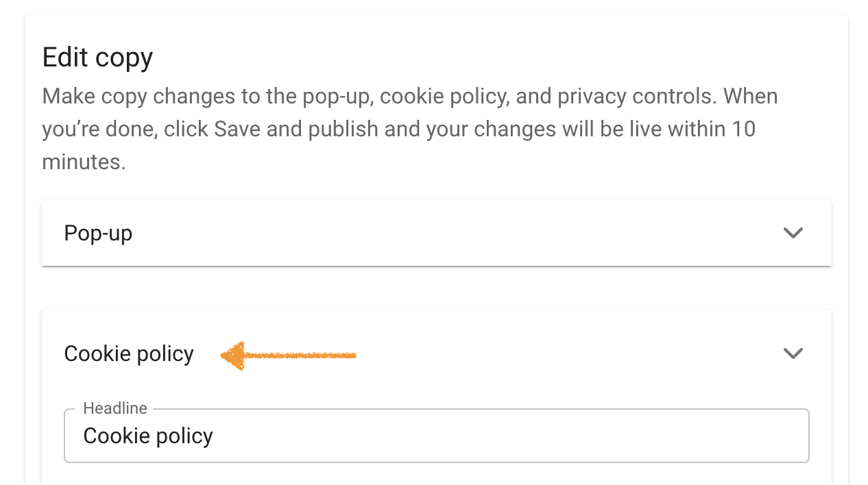Click the gap between Pop-up and Cookie panels
Viewport: 868px width, 485px height.
point(436,288)
